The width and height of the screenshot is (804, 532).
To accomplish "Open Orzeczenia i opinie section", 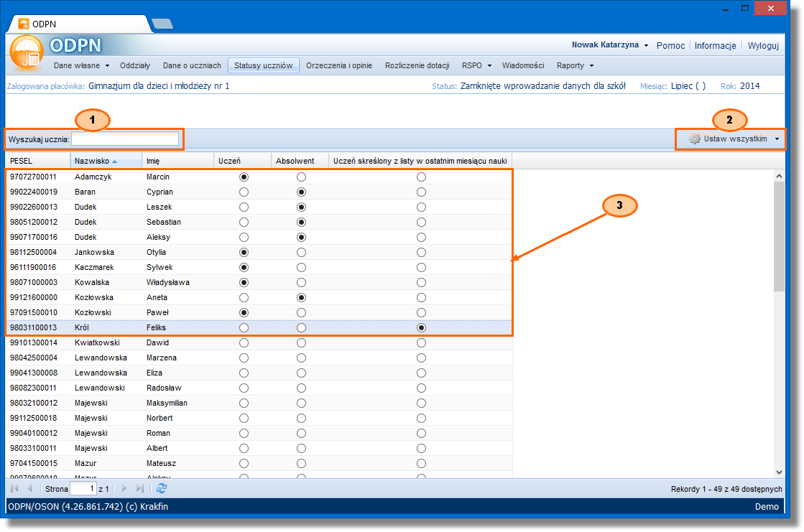I will tap(339, 65).
